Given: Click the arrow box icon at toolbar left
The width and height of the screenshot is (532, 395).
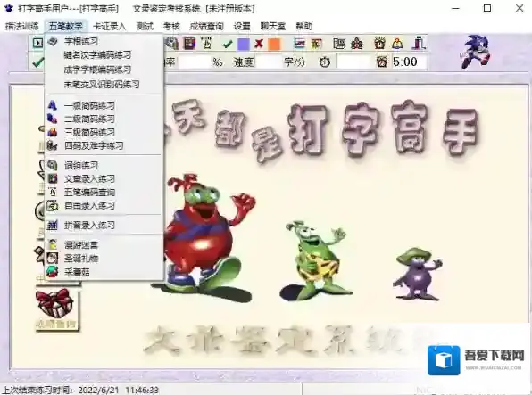Looking at the screenshot, I should (x=37, y=43).
